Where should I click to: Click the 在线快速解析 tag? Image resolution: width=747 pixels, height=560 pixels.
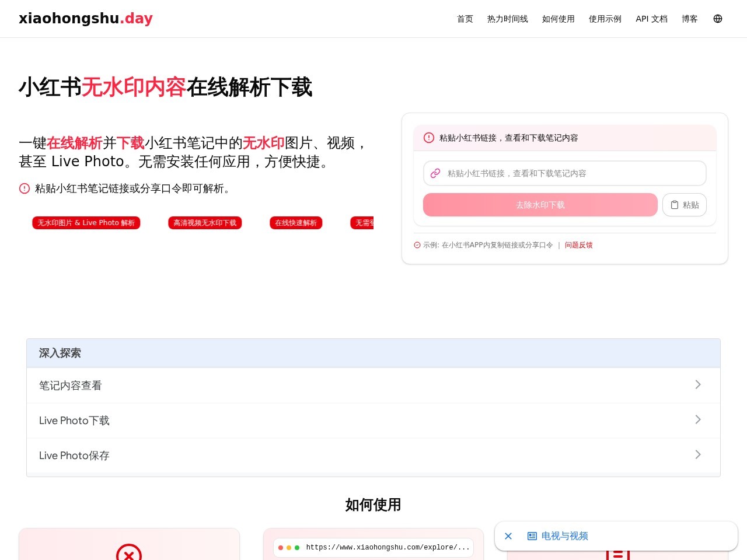[x=296, y=223]
